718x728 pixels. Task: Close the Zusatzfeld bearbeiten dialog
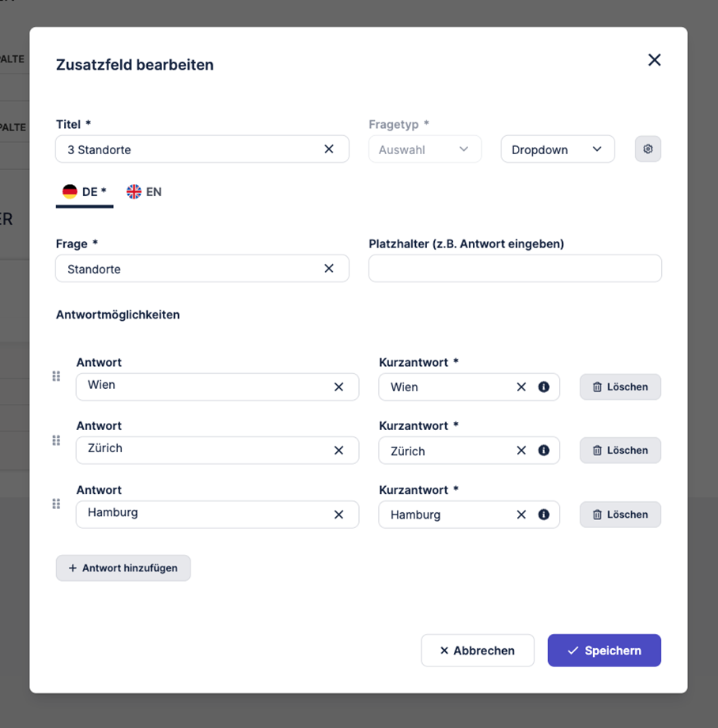click(654, 60)
